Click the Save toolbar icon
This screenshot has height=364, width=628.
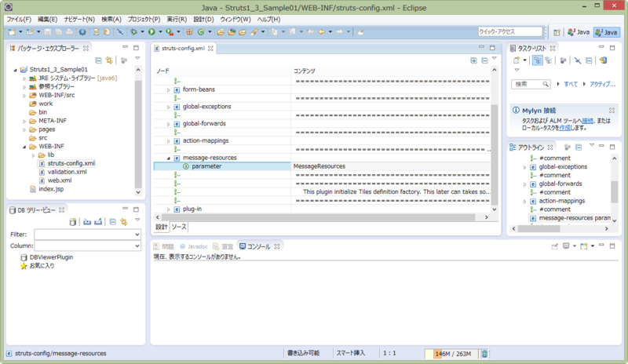pyautogui.click(x=48, y=32)
